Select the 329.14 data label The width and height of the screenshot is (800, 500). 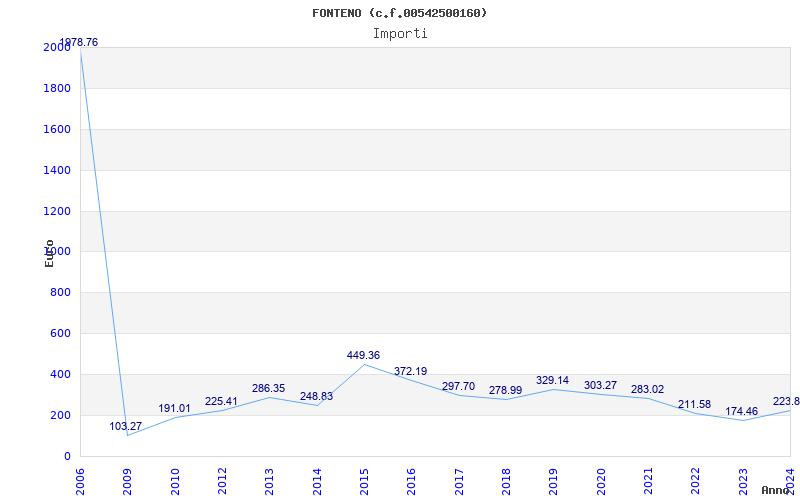[x=553, y=380]
